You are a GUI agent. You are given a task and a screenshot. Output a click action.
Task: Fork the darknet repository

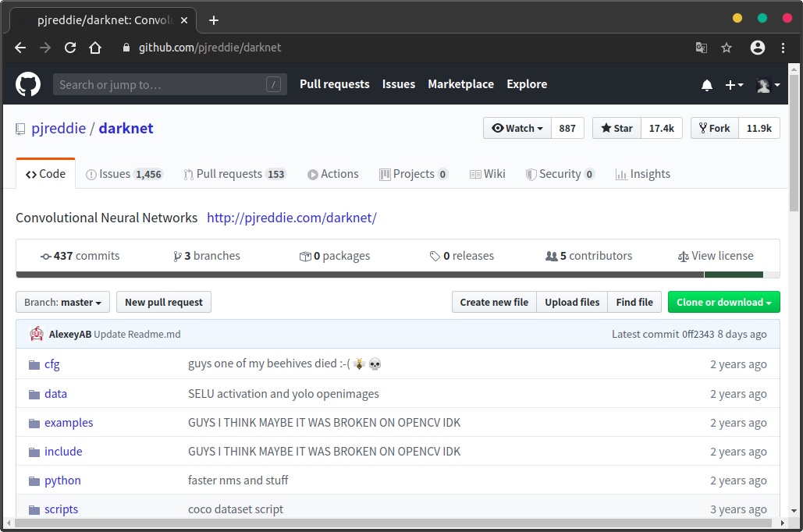point(715,128)
